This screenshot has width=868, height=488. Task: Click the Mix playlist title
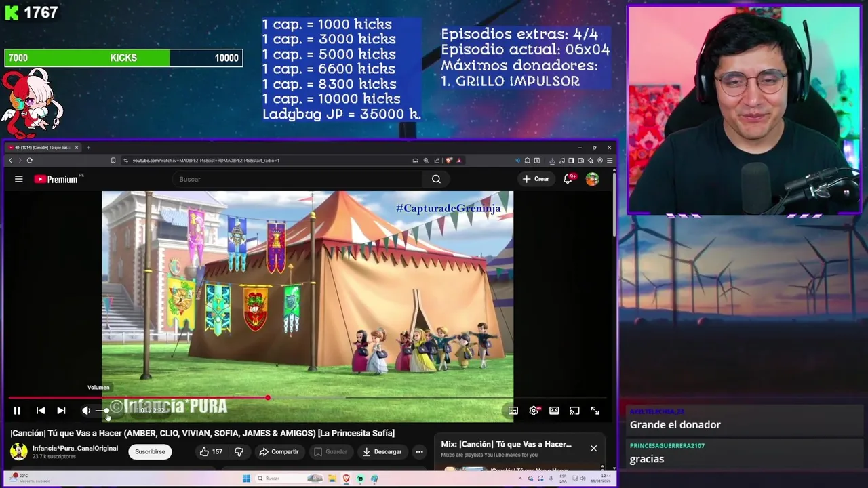coord(506,444)
